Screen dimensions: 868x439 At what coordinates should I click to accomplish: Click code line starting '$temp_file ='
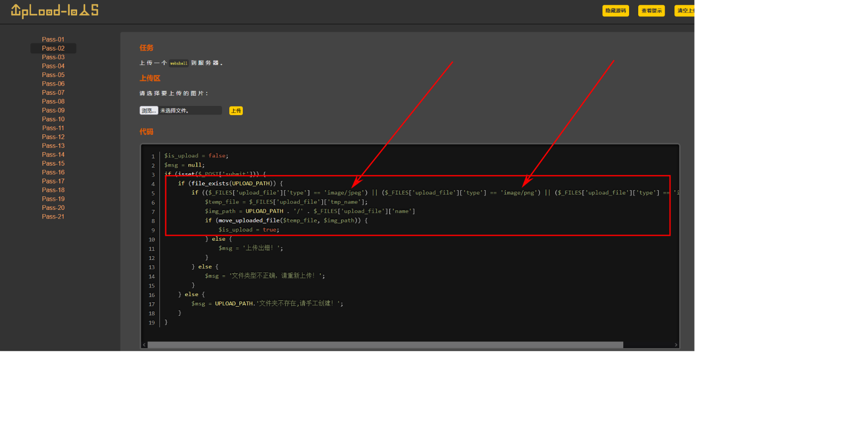point(286,202)
